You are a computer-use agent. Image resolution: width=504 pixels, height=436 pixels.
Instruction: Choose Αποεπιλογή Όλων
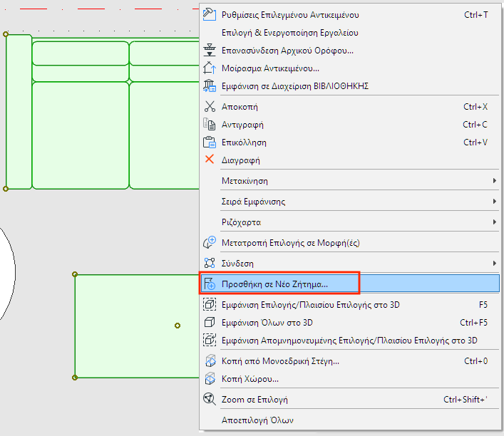(x=349, y=420)
